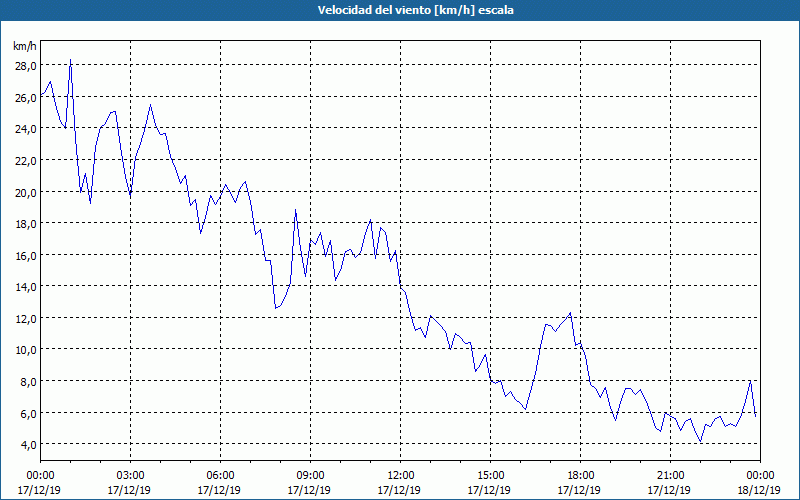This screenshot has width=800, height=500.
Task: Click the chart title 'Velocidad del viento [km/h] escala'
Action: click(415, 10)
